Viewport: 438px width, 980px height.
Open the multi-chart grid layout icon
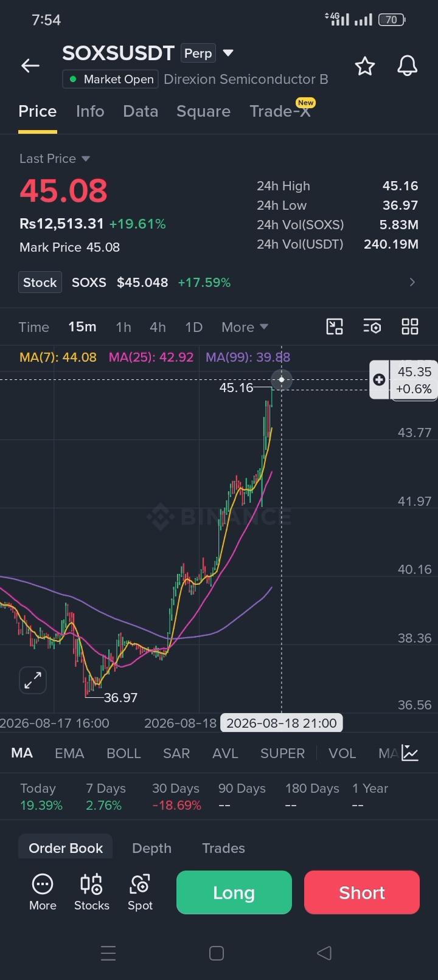point(410,326)
